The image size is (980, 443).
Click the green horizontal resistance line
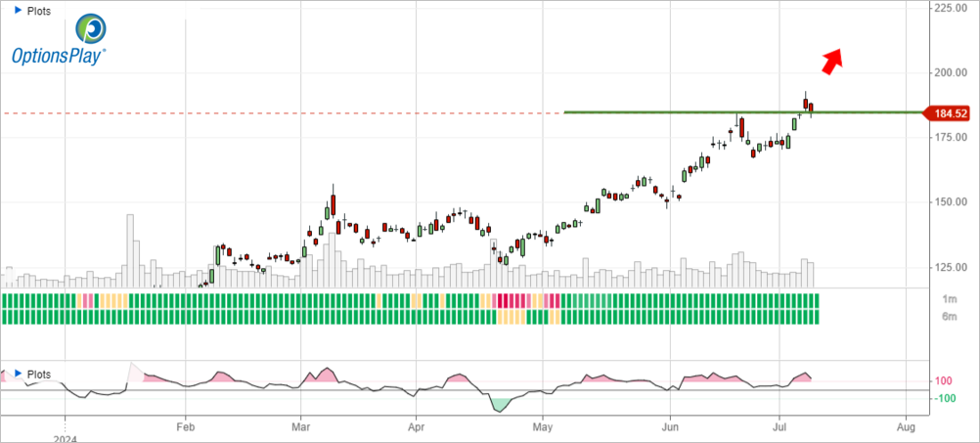click(x=743, y=112)
